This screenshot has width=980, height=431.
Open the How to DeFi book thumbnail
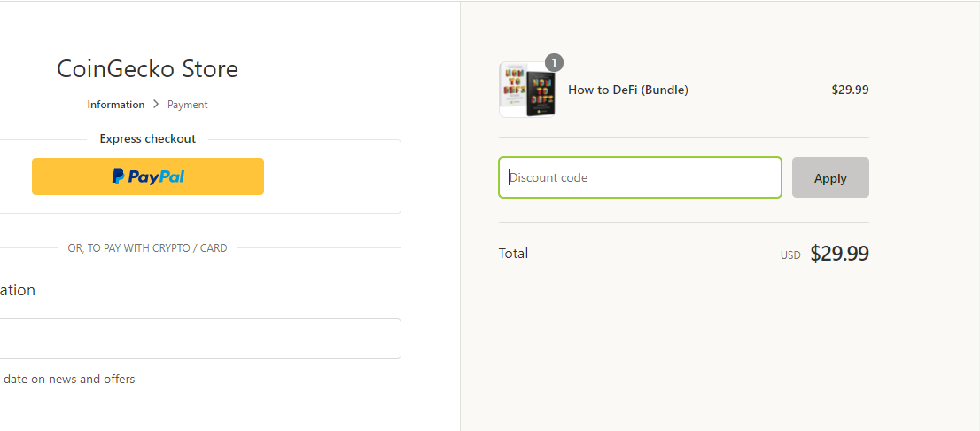[x=527, y=90]
